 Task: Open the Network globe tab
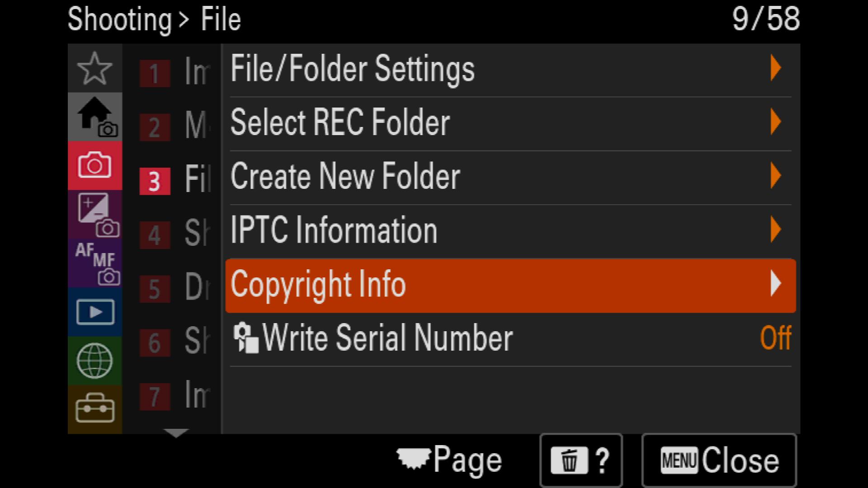94,361
